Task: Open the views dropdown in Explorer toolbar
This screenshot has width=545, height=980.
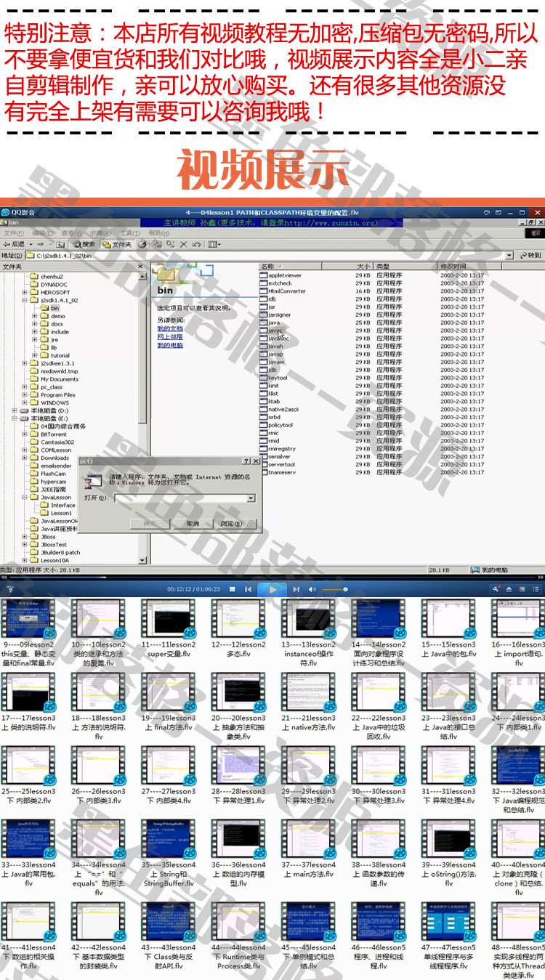Action: pos(214,244)
